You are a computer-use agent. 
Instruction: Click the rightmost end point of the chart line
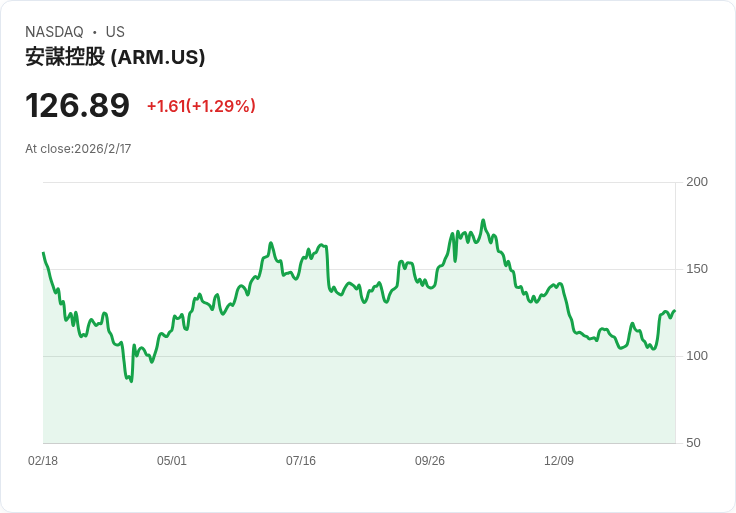coord(674,311)
